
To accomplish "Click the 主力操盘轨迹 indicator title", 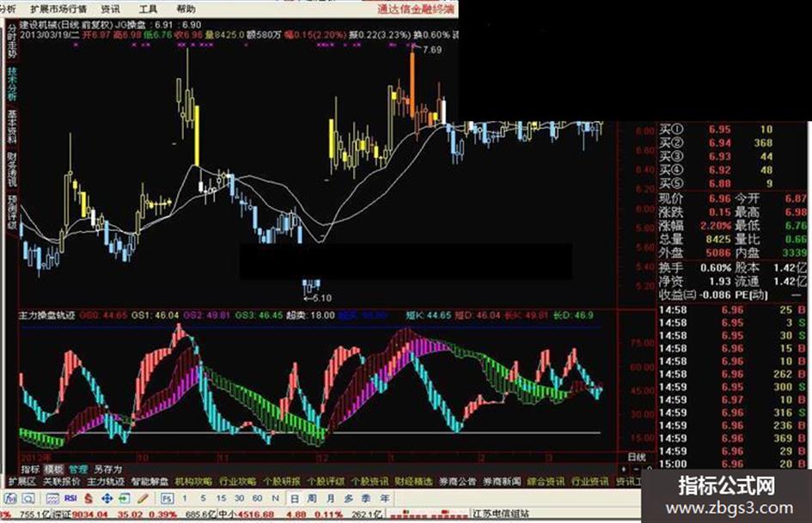I will (x=47, y=315).
